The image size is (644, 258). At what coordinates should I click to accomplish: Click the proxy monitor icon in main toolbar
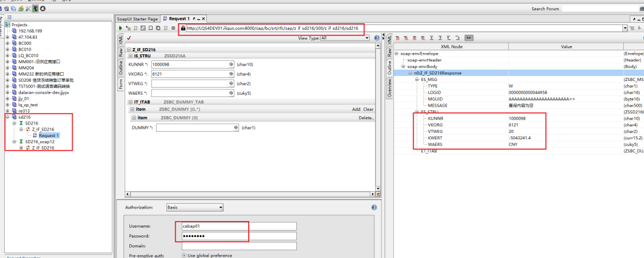(x=35, y=8)
